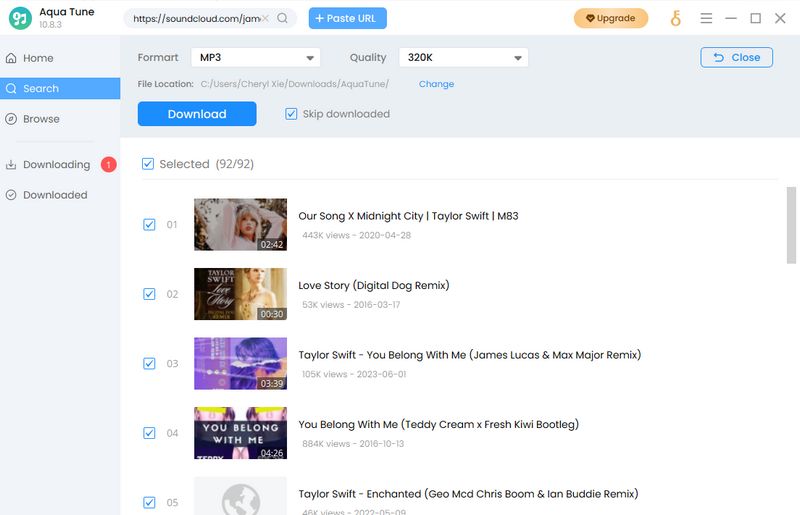Uncheck track 02 Love Story checkbox
The width and height of the screenshot is (800, 515).
click(x=149, y=294)
